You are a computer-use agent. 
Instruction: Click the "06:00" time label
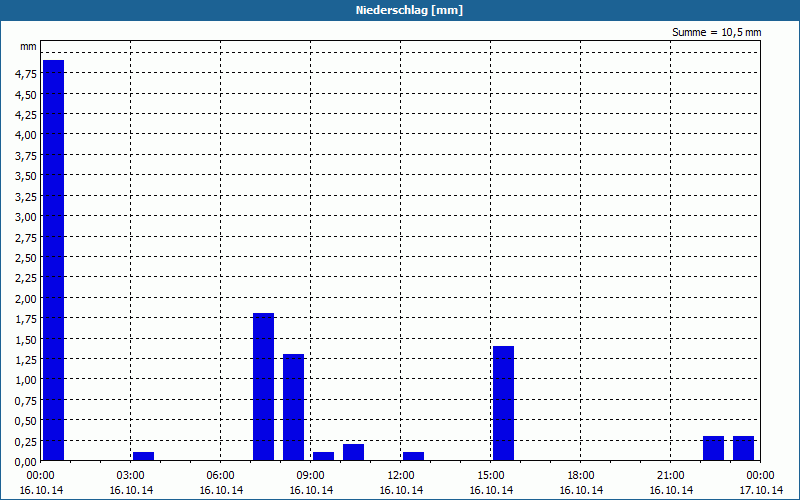220,476
